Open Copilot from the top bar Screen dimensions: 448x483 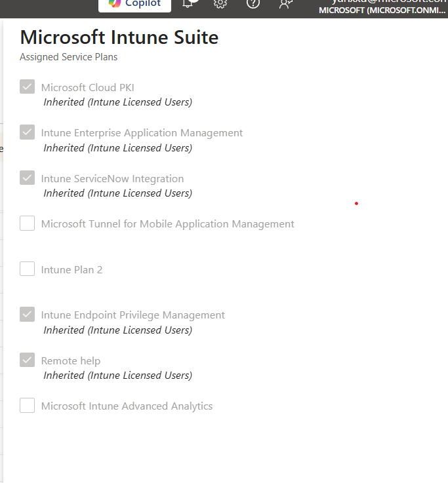point(134,5)
